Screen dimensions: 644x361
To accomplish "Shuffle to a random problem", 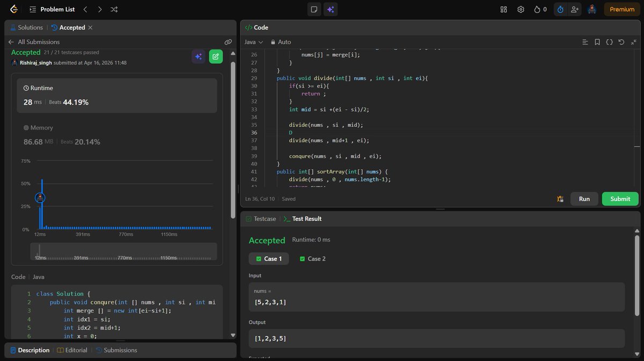I will [114, 9].
